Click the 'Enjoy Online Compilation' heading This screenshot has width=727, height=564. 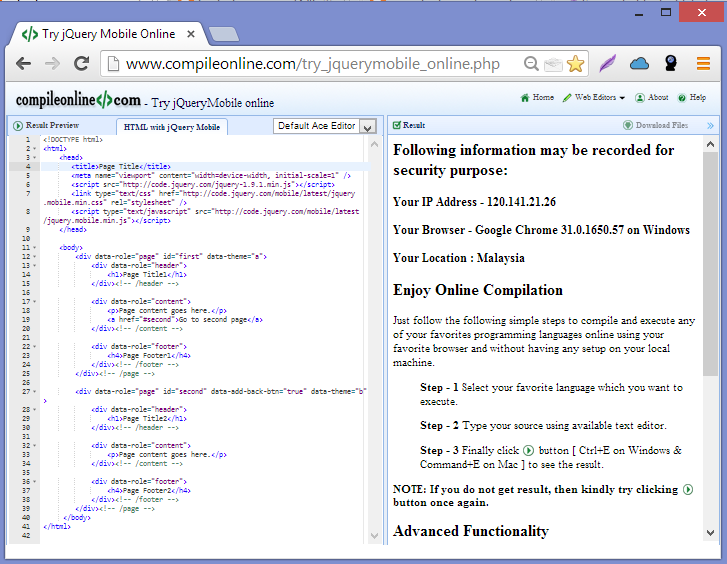478,290
